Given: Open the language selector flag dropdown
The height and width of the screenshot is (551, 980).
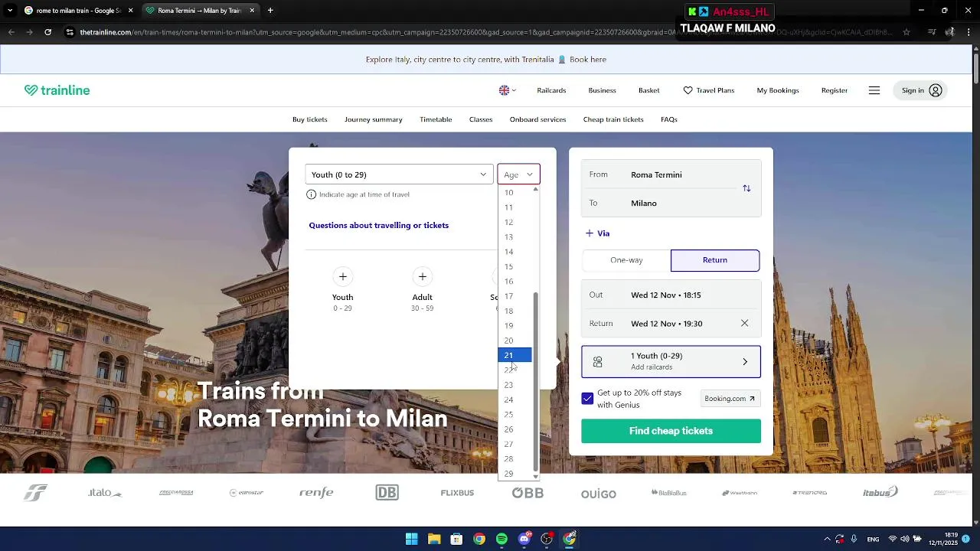Looking at the screenshot, I should coord(508,90).
